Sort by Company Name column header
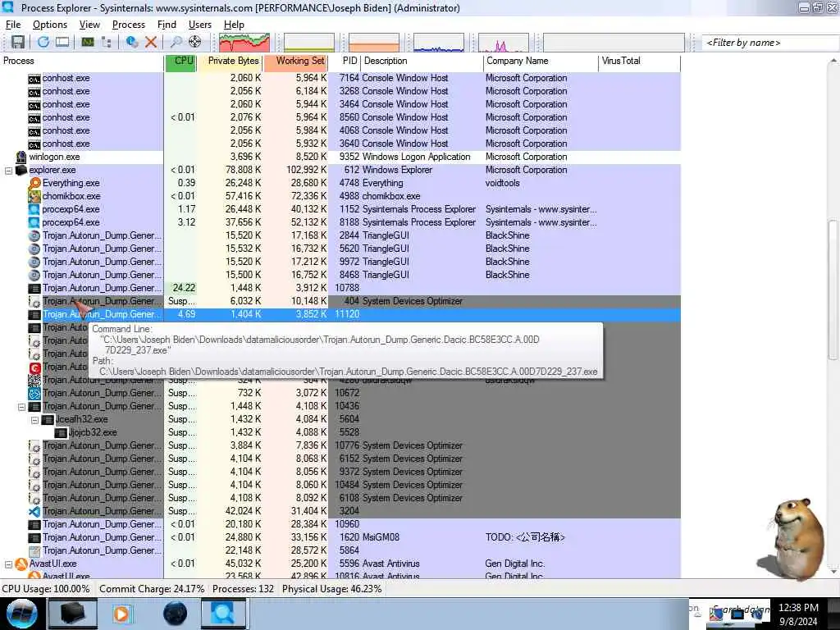This screenshot has height=630, width=840. pos(541,61)
